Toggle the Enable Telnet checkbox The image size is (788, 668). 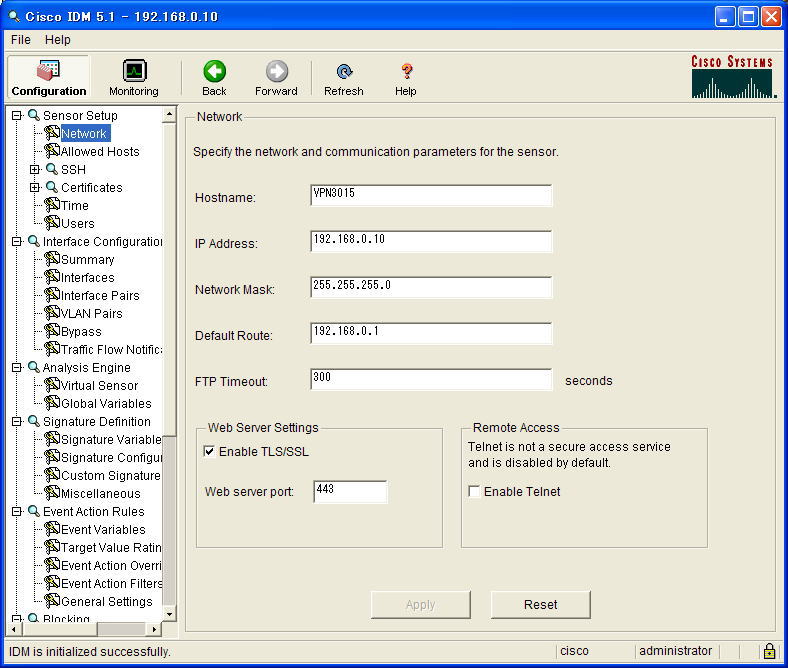(474, 491)
